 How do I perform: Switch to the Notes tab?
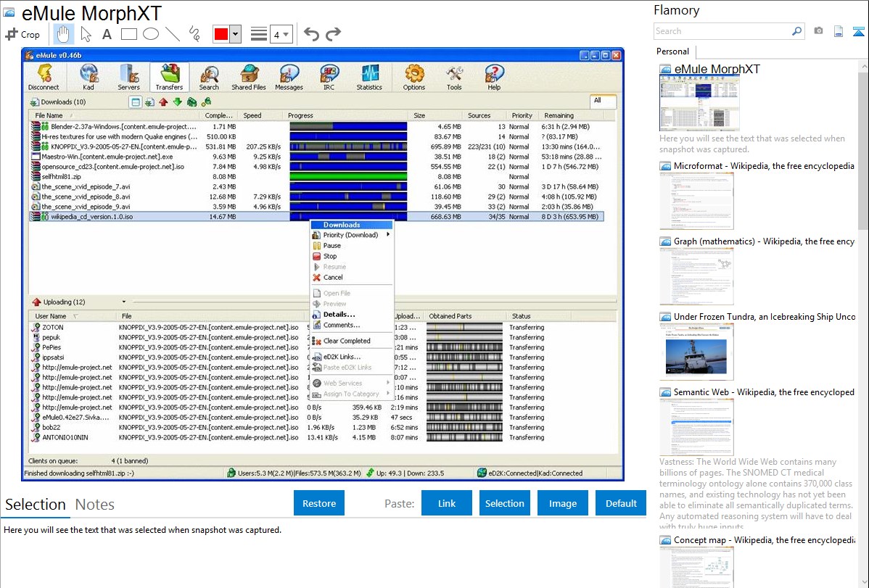95,505
